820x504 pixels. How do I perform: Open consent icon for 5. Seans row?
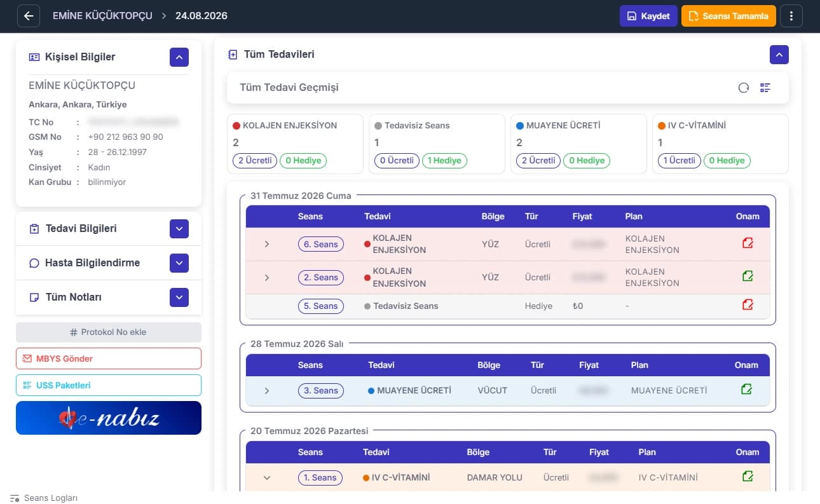coord(748,305)
